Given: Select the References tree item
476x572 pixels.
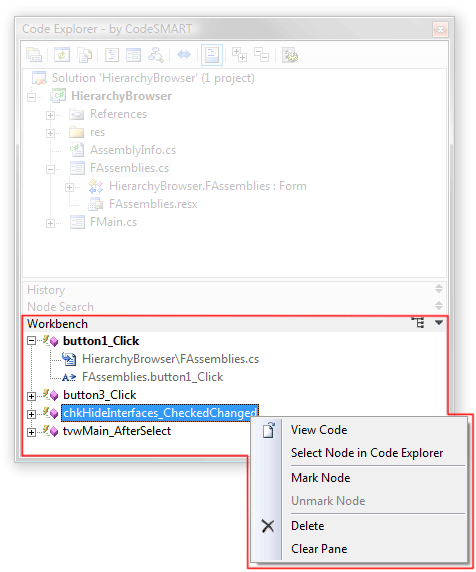Looking at the screenshot, I should coord(119,114).
